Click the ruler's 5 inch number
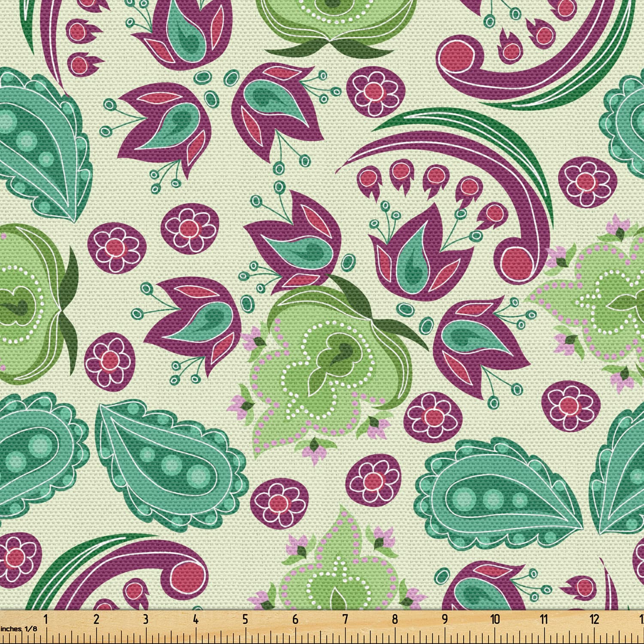Screen dimensions: 644x644 coord(246,619)
